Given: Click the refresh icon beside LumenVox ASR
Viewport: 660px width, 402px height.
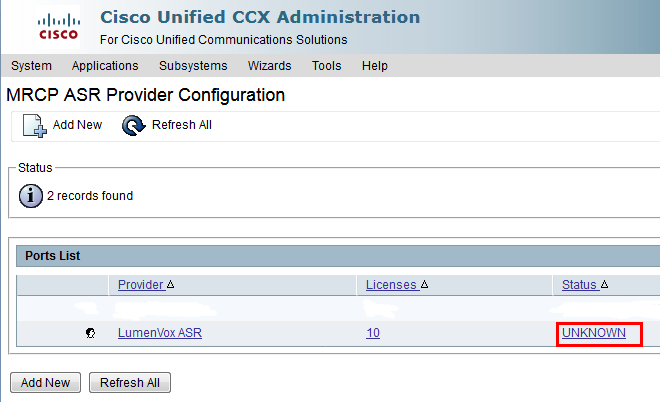Looking at the screenshot, I should [90, 333].
